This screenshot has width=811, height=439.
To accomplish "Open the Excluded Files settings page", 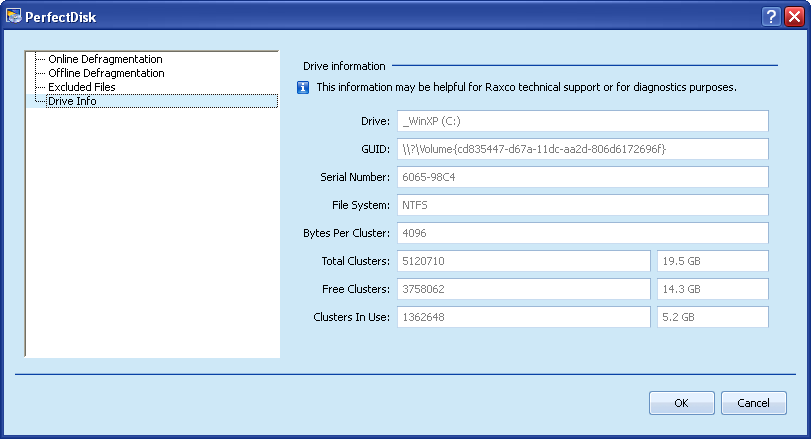I will tap(82, 87).
